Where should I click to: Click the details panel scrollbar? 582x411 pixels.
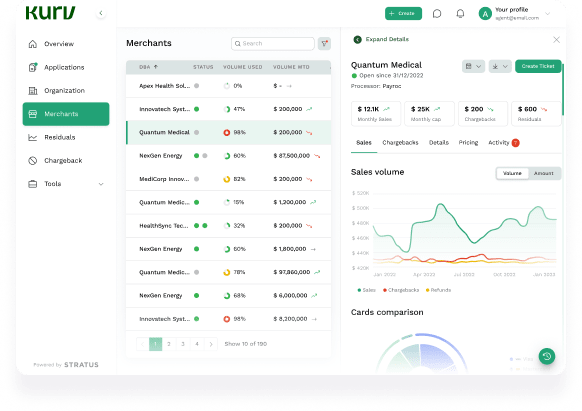(x=563, y=89)
